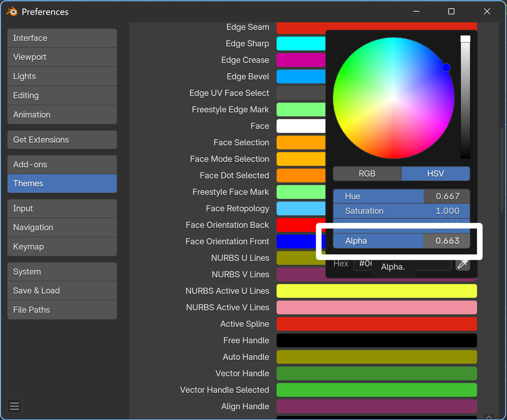Switch color picker to RGB mode
This screenshot has width=507, height=420.
click(x=367, y=173)
